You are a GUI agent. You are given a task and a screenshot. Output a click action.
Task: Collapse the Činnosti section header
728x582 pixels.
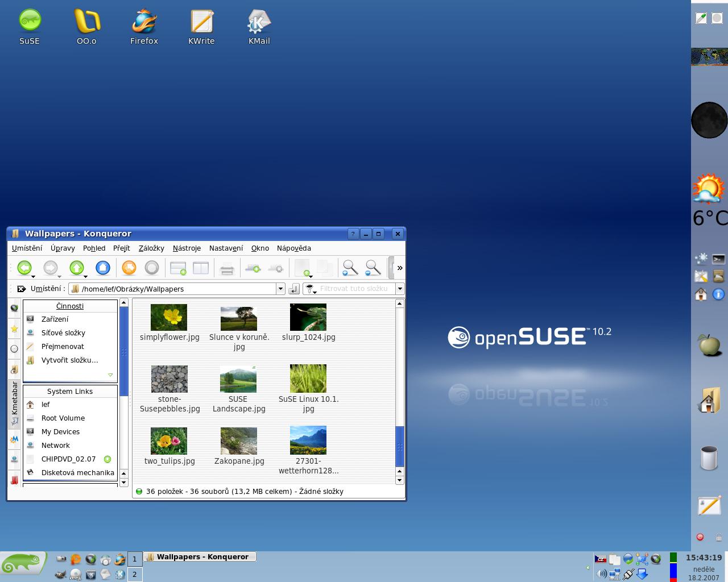click(x=70, y=306)
